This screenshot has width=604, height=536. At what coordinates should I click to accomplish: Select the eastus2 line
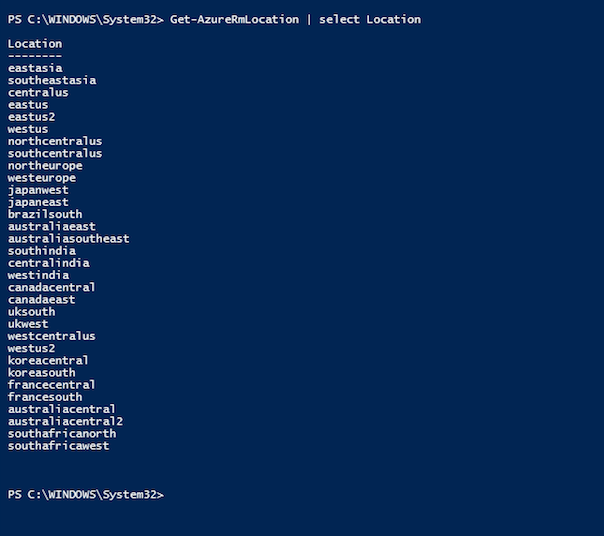[x=32, y=117]
